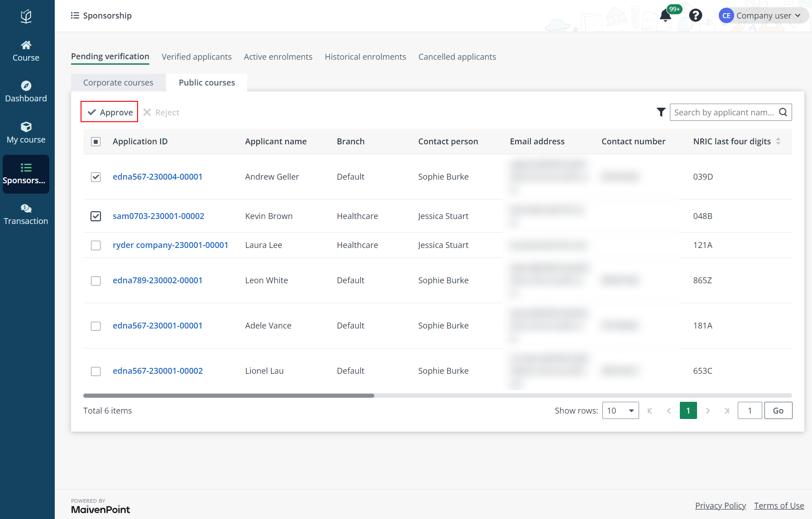812x519 pixels.
Task: Click the search magnifier icon
Action: (x=783, y=112)
